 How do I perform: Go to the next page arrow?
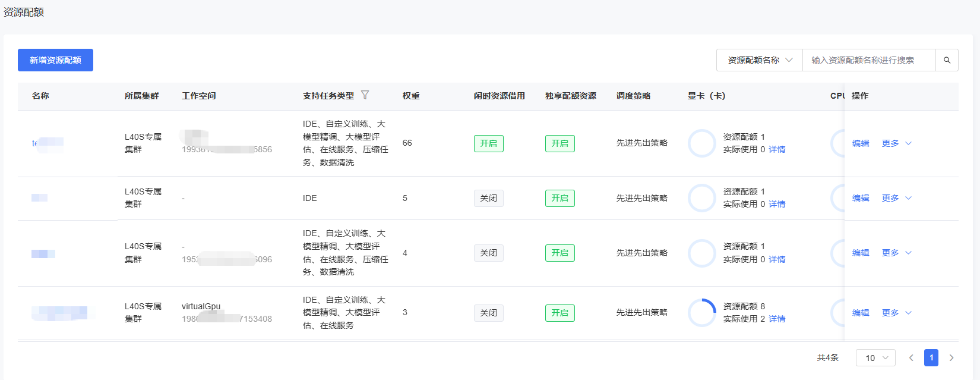tap(951, 358)
